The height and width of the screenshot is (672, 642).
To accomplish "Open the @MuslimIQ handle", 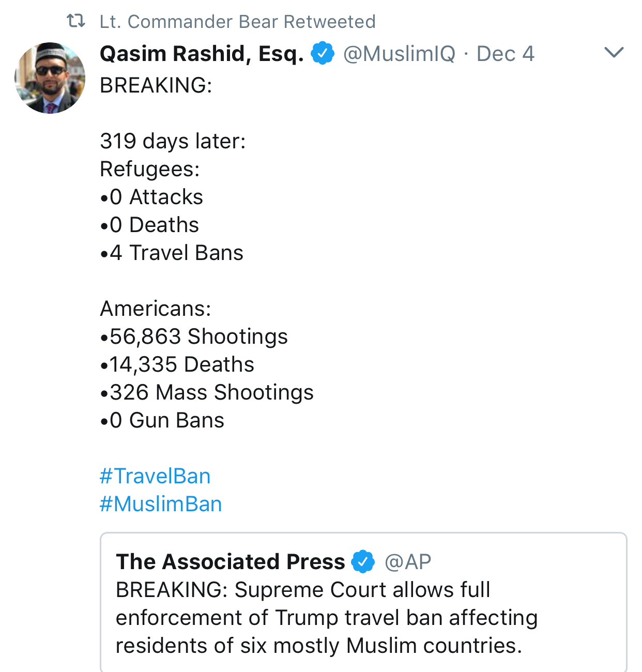I will [399, 54].
